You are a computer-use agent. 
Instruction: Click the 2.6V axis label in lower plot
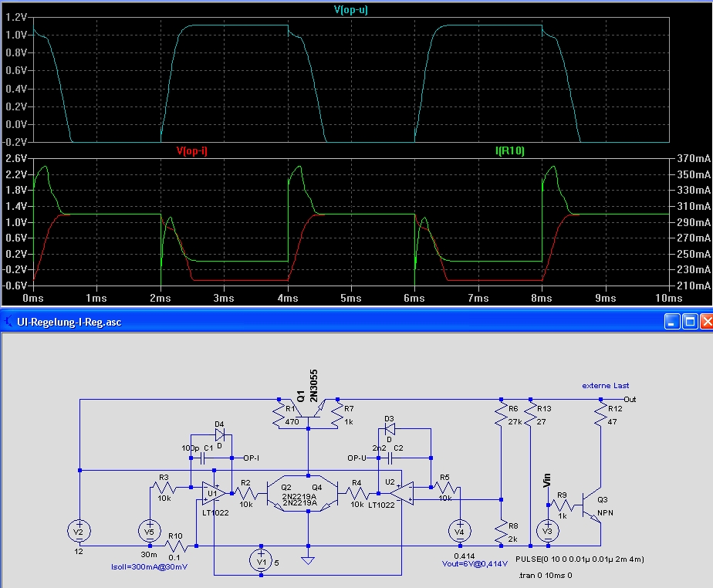pyautogui.click(x=16, y=159)
